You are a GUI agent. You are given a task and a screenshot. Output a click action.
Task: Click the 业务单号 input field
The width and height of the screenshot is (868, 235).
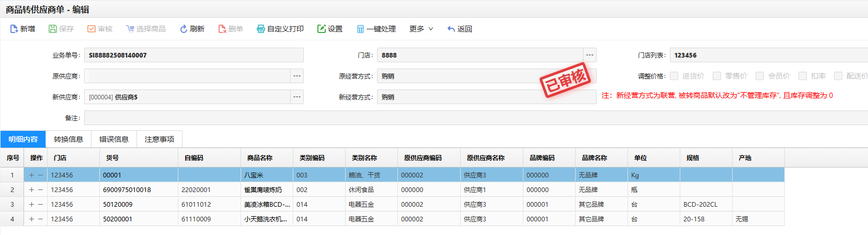(x=193, y=55)
